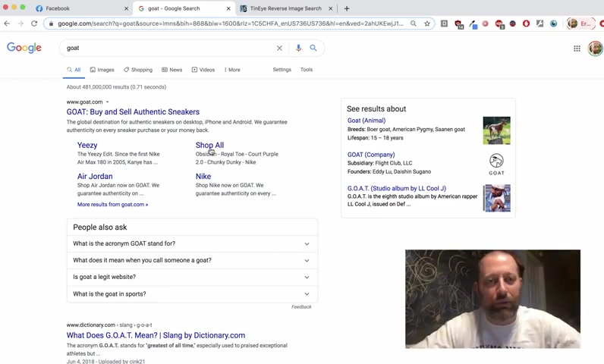Open a new browser tab with plus
Screen dimensions: 604x364
347,8
